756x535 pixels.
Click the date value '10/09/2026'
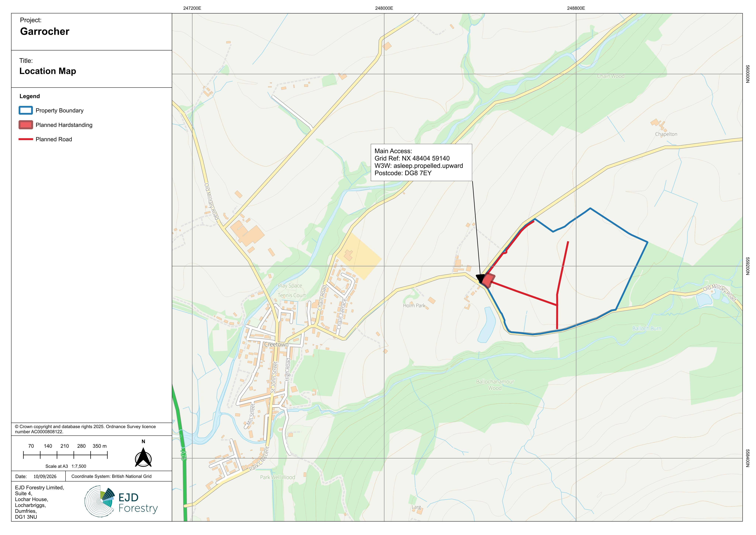tap(45, 476)
